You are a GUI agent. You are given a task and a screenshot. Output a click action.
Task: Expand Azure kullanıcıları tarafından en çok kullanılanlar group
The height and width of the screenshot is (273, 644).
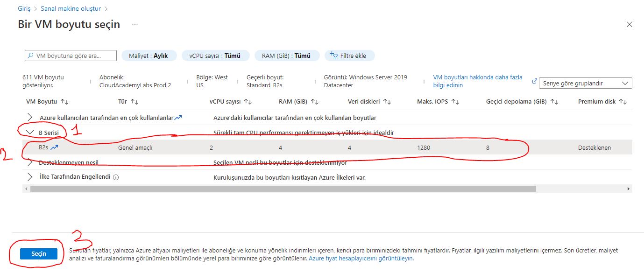tap(30, 118)
